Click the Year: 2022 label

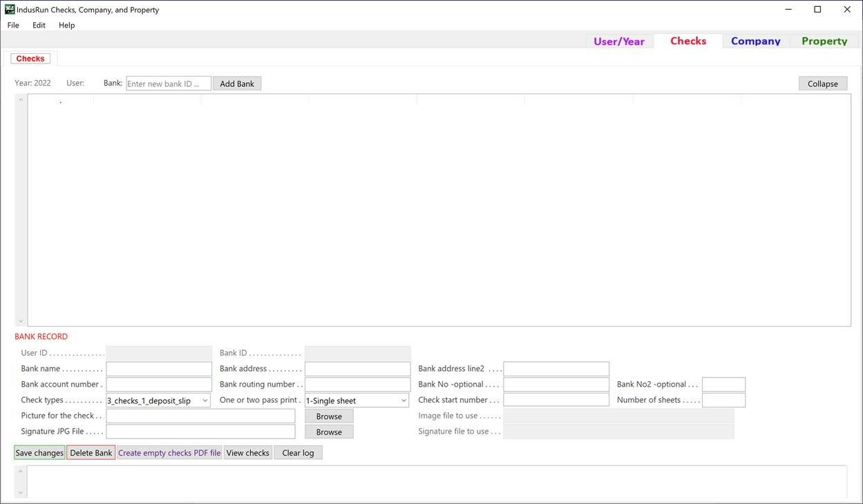(x=32, y=83)
